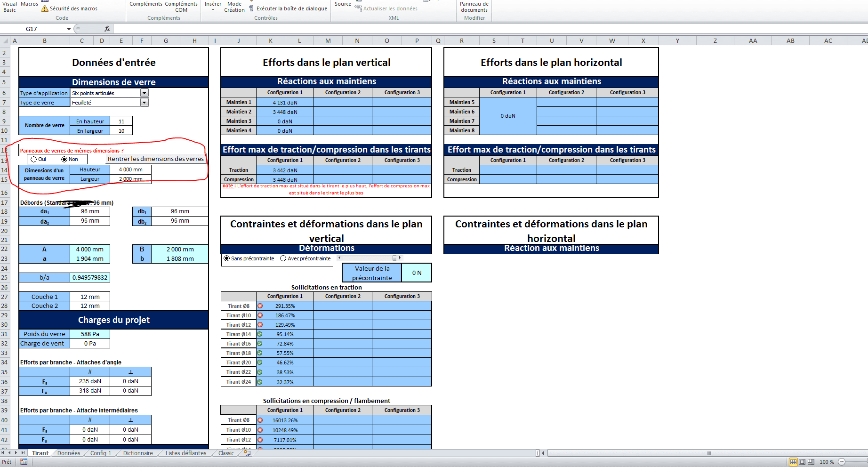Screen dimensions: 868x467
Task: Select column header G
Action: (166, 41)
